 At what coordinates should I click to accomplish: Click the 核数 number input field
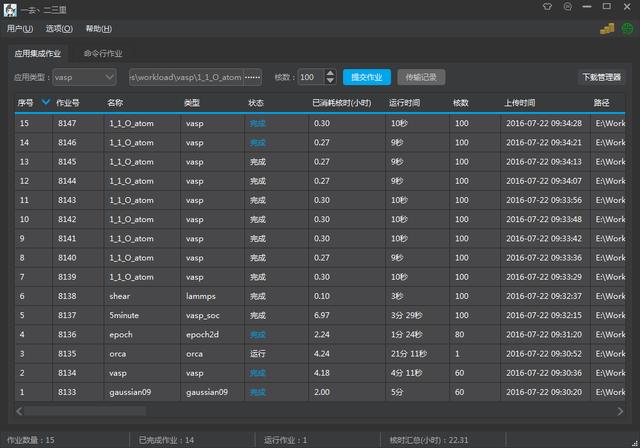310,77
